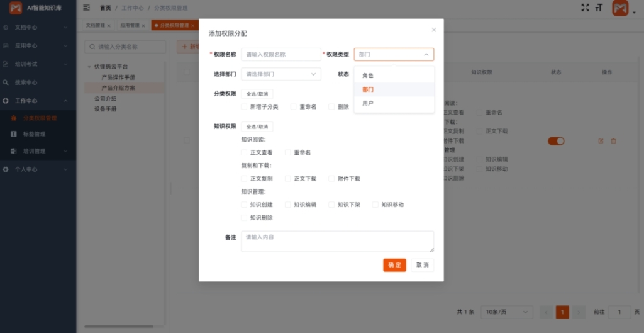Select 用户 from the dropdown list
Screen dimensions: 644x333
[394, 103]
